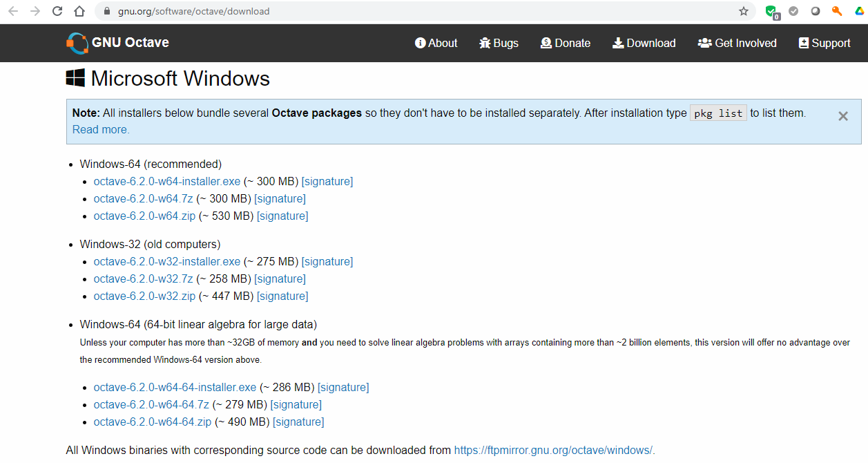Open signature for w32.7z file

tap(280, 279)
